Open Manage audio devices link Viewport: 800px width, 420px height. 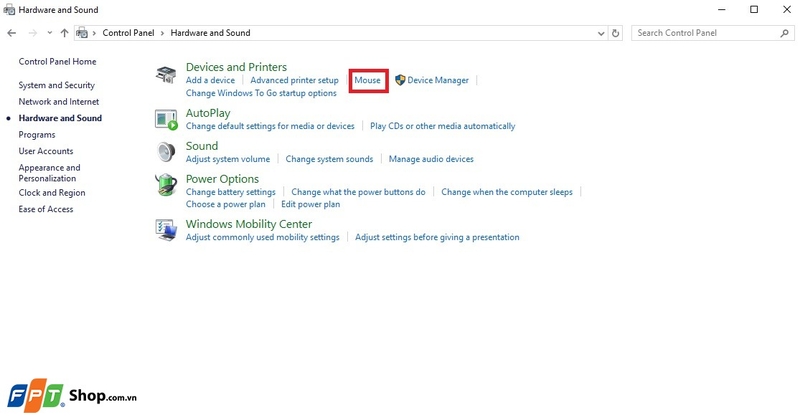click(431, 159)
